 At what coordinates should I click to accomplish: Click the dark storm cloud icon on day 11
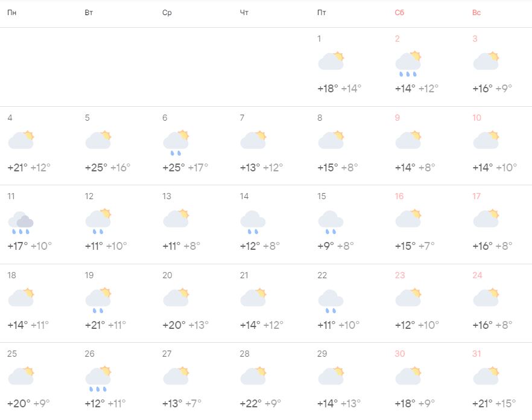point(21,221)
